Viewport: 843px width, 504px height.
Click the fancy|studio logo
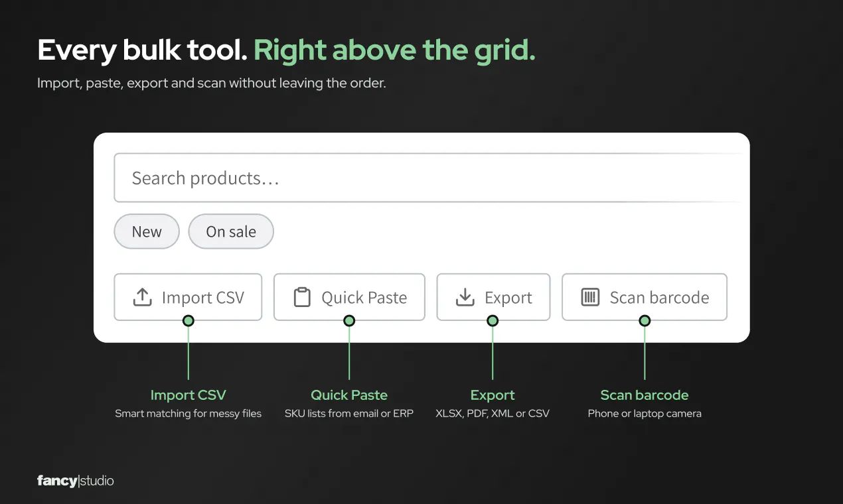point(76,481)
